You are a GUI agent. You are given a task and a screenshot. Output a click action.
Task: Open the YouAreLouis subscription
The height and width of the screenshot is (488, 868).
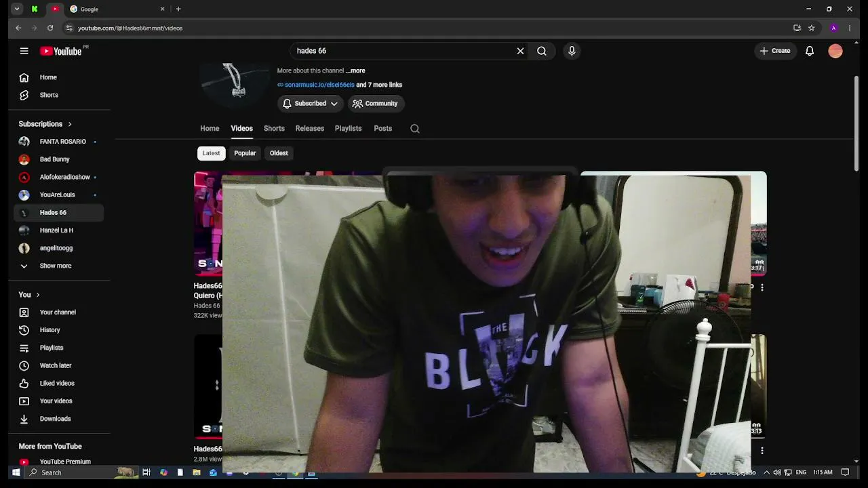58,195
